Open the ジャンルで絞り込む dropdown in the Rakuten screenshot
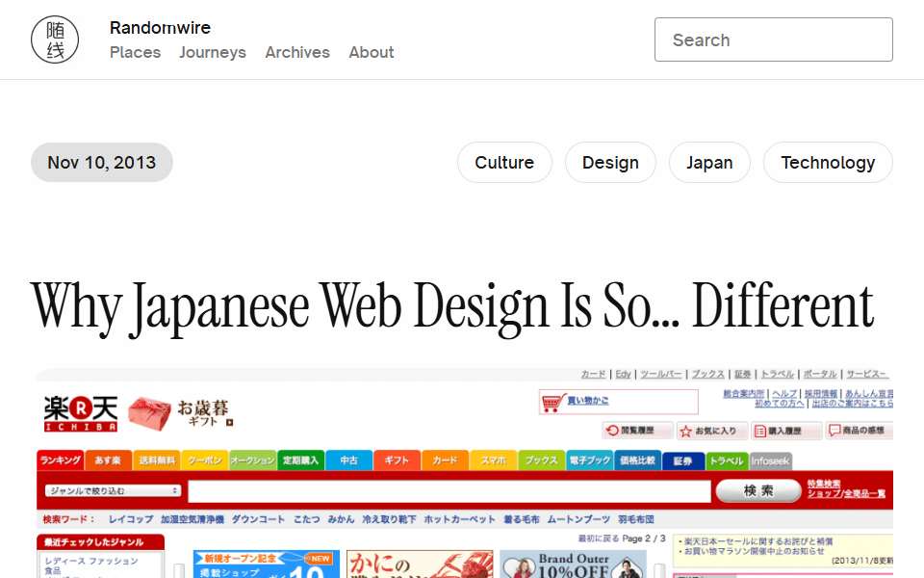The image size is (924, 578). [113, 490]
